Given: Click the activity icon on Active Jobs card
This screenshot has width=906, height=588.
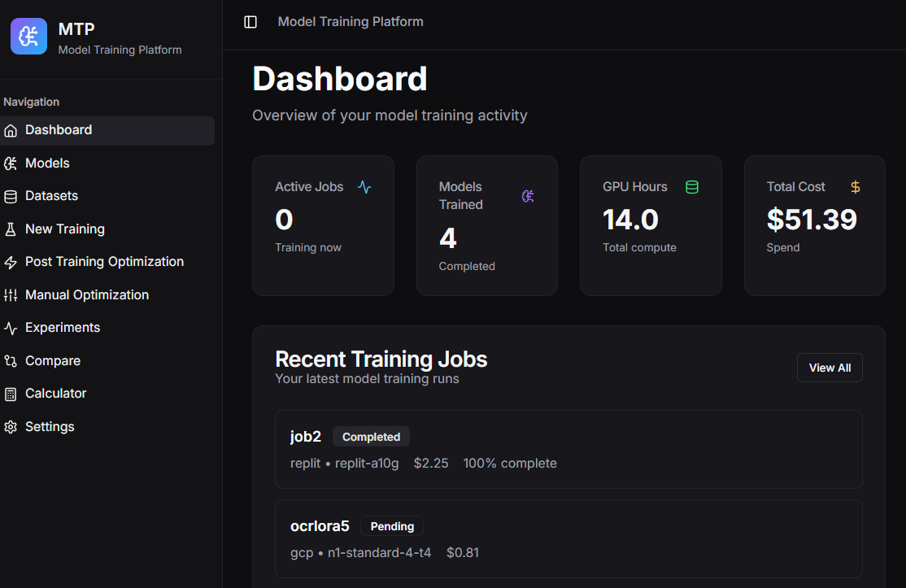Looking at the screenshot, I should click(365, 186).
